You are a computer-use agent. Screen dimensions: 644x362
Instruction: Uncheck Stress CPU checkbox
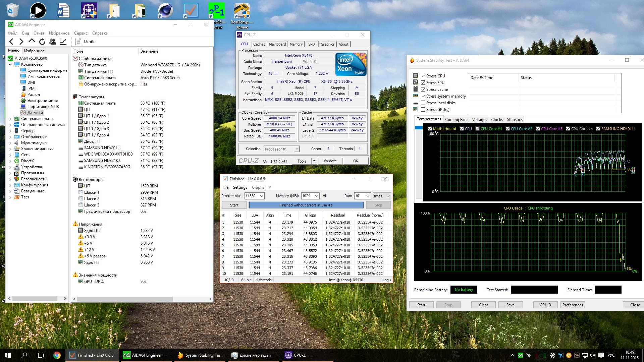click(x=423, y=76)
